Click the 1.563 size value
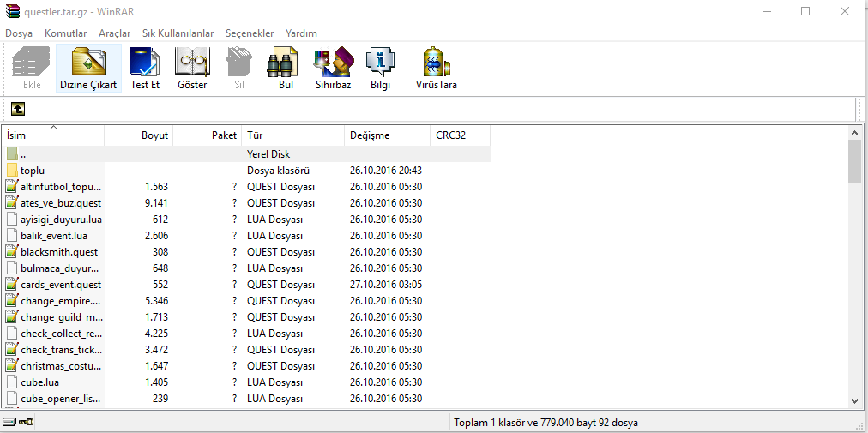 156,187
